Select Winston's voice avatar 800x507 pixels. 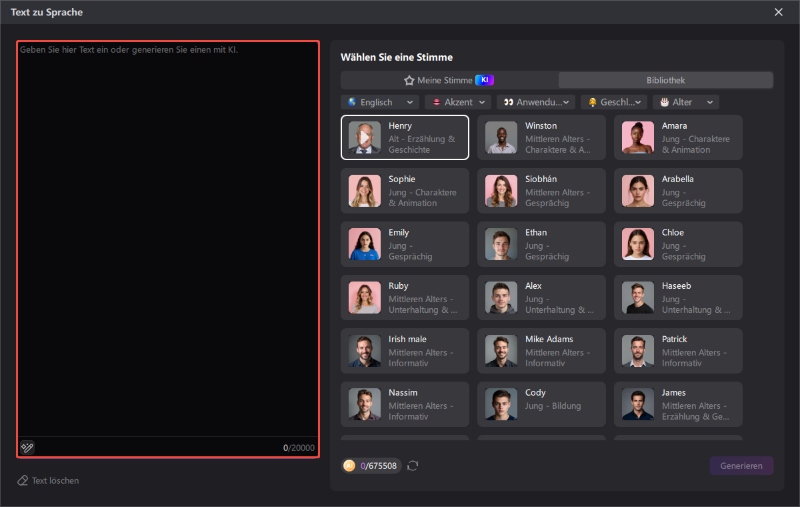[x=501, y=137]
